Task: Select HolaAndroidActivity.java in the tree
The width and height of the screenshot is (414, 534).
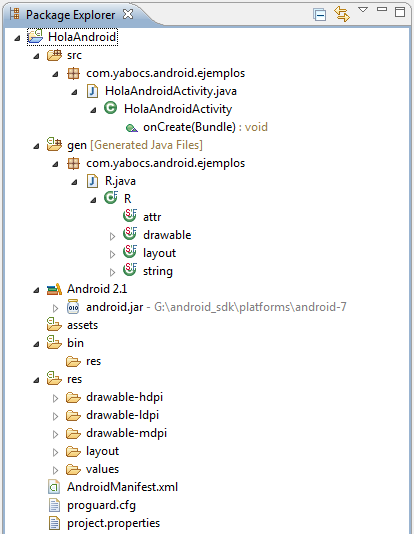Action: 171,91
